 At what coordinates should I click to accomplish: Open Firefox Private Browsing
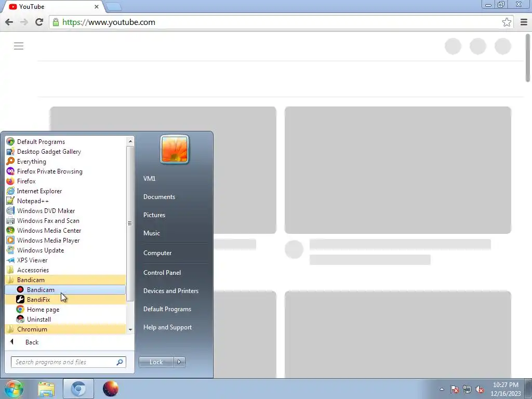click(65, 171)
